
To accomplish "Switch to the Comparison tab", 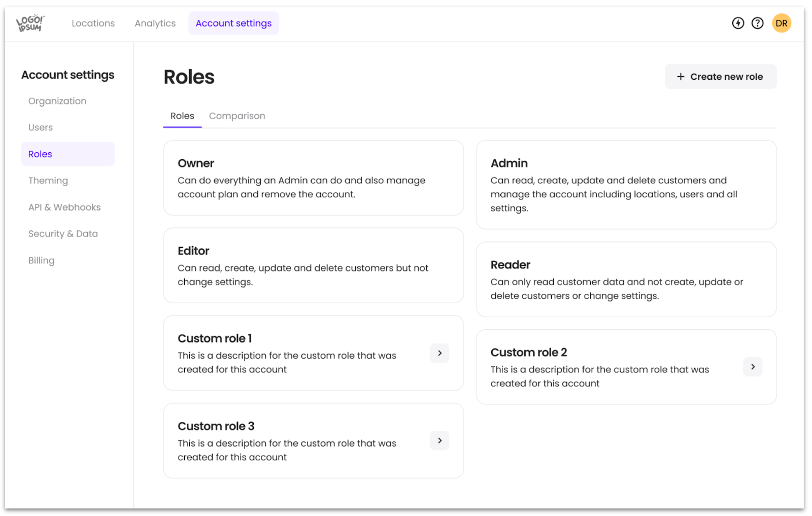I will (237, 116).
